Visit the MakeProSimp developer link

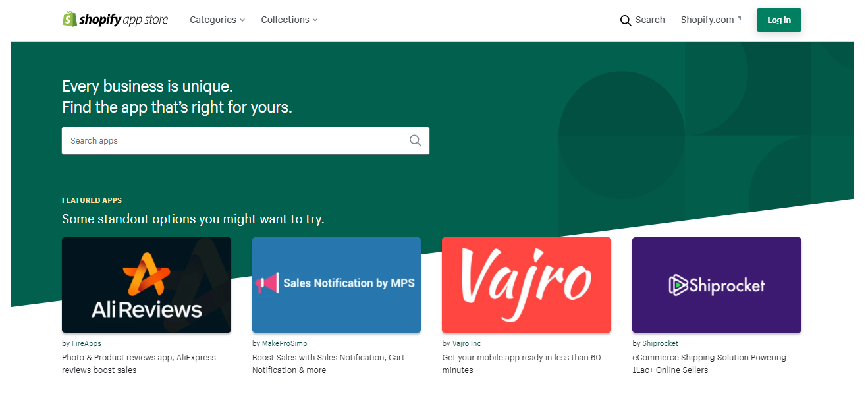tap(285, 343)
